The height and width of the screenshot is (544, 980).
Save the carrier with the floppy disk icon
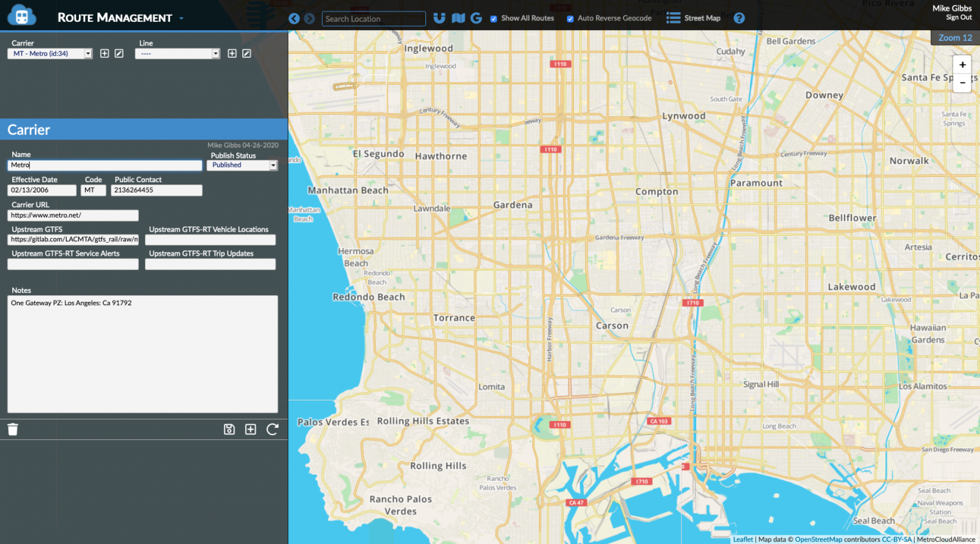[x=229, y=429]
